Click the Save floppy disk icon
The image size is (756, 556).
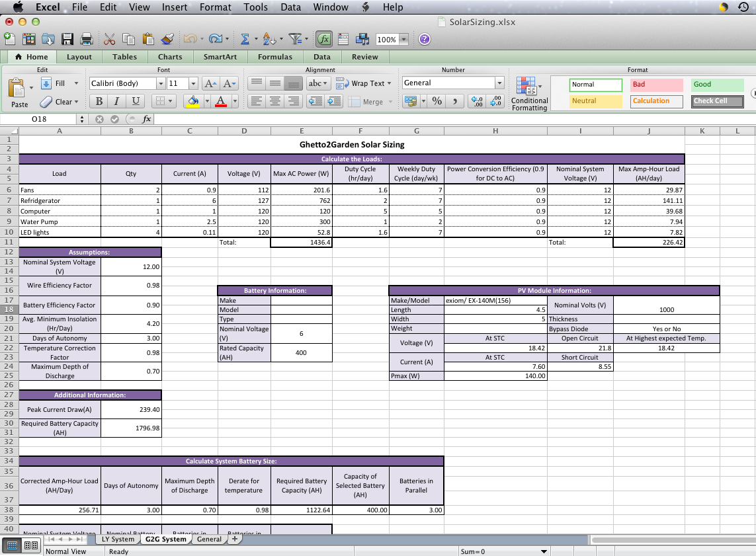point(67,39)
